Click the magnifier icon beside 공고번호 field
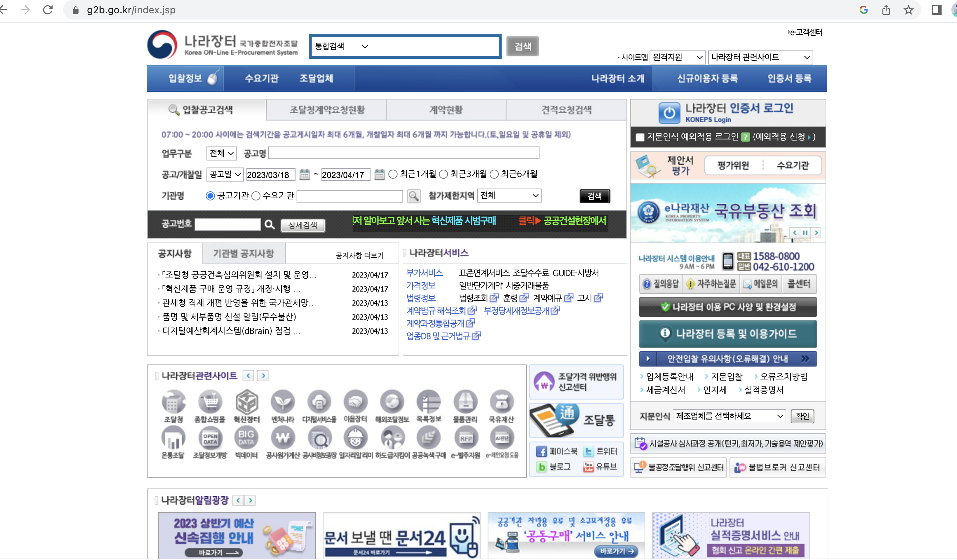The image size is (957, 560). [x=270, y=225]
